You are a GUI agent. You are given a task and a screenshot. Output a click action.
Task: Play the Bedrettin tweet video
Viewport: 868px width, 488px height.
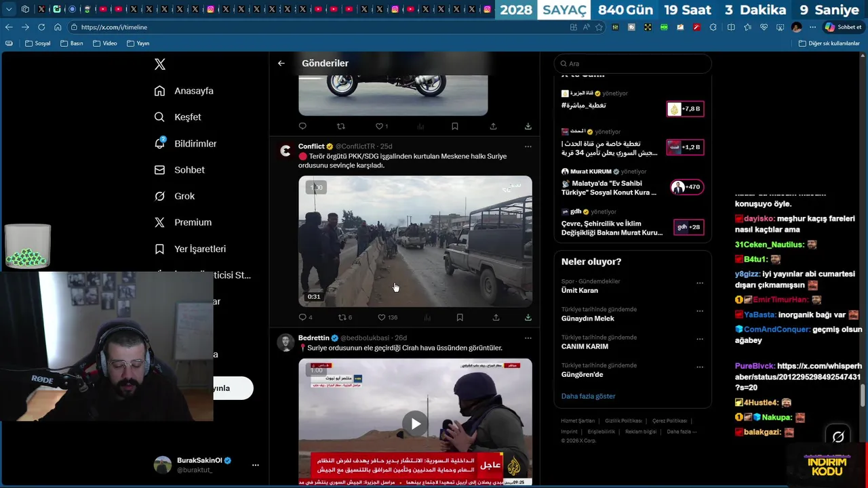tap(415, 424)
